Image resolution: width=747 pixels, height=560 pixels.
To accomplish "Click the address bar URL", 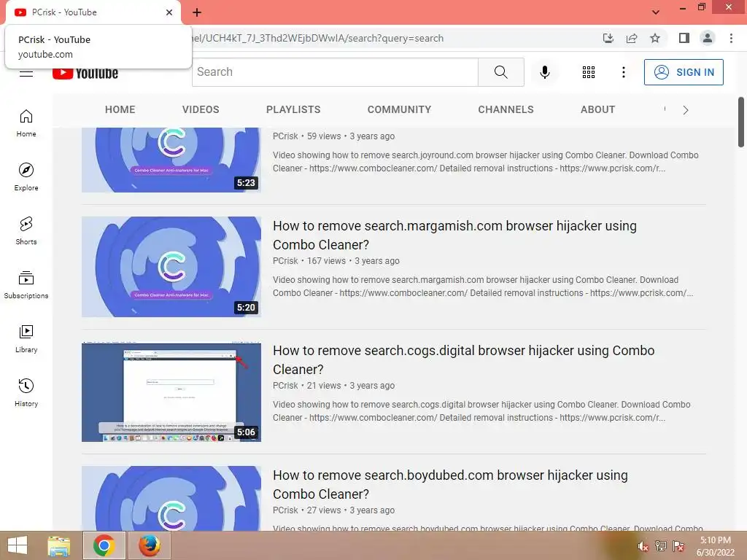I will pos(317,38).
